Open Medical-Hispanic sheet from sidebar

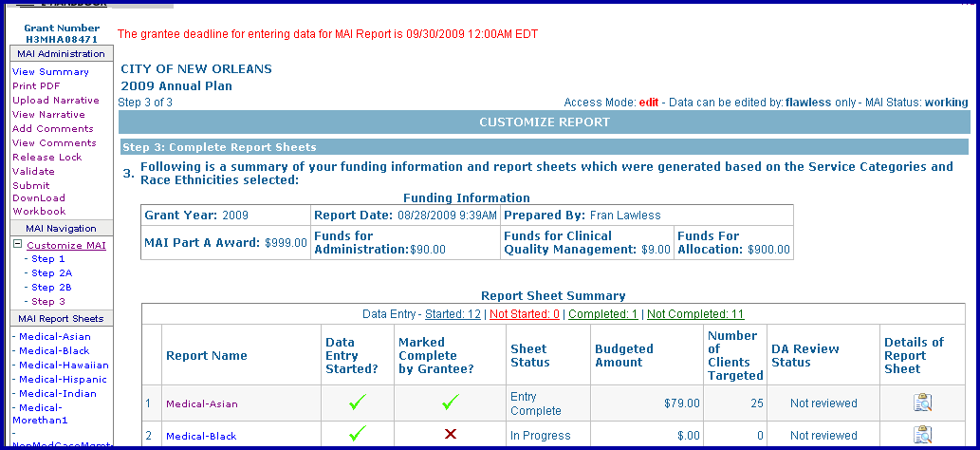63,380
